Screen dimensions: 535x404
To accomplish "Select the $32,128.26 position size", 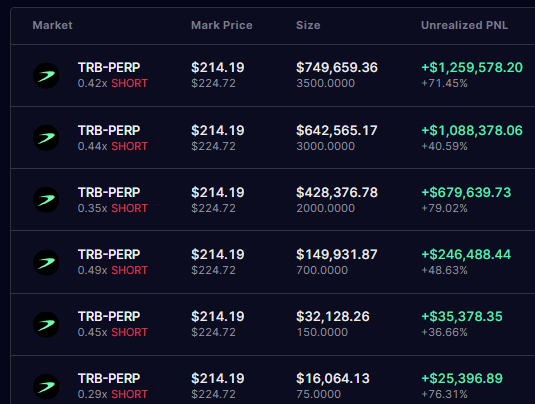I will (x=333, y=316).
